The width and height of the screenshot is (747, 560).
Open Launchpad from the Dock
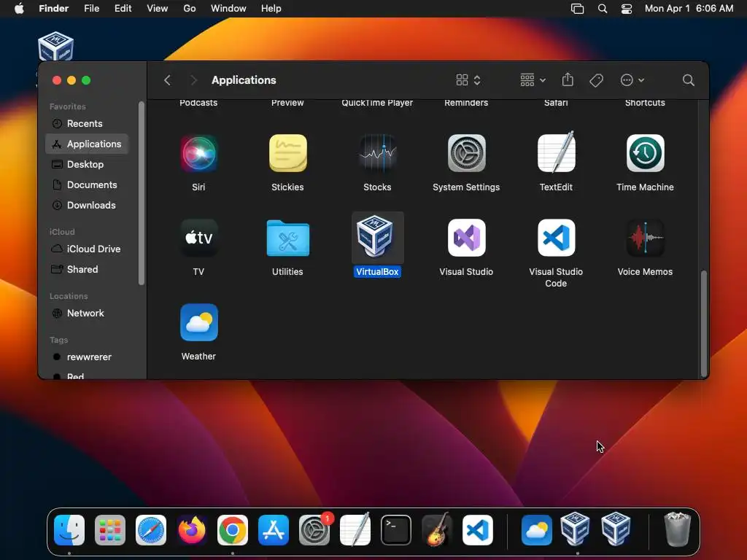click(110, 530)
